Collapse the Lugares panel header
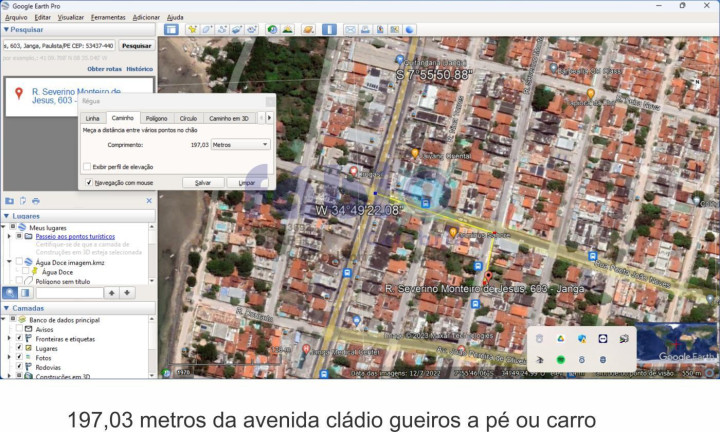 (x=6, y=216)
